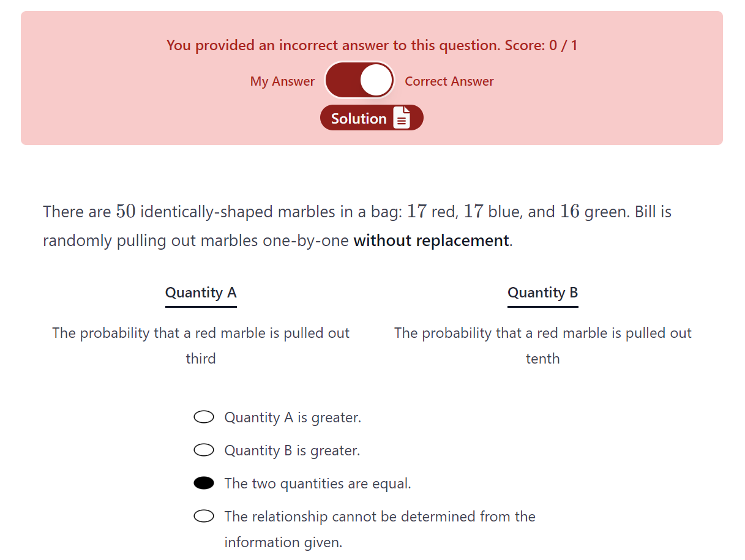The image size is (745, 560).
Task: Click "The relationship cannot be determined" option text
Action: click(x=380, y=529)
